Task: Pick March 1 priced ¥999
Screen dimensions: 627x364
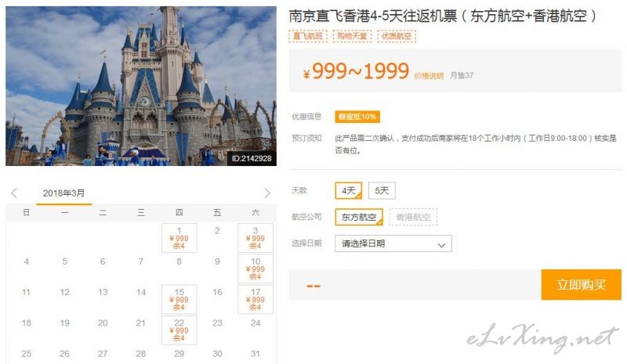Action: click(179, 238)
